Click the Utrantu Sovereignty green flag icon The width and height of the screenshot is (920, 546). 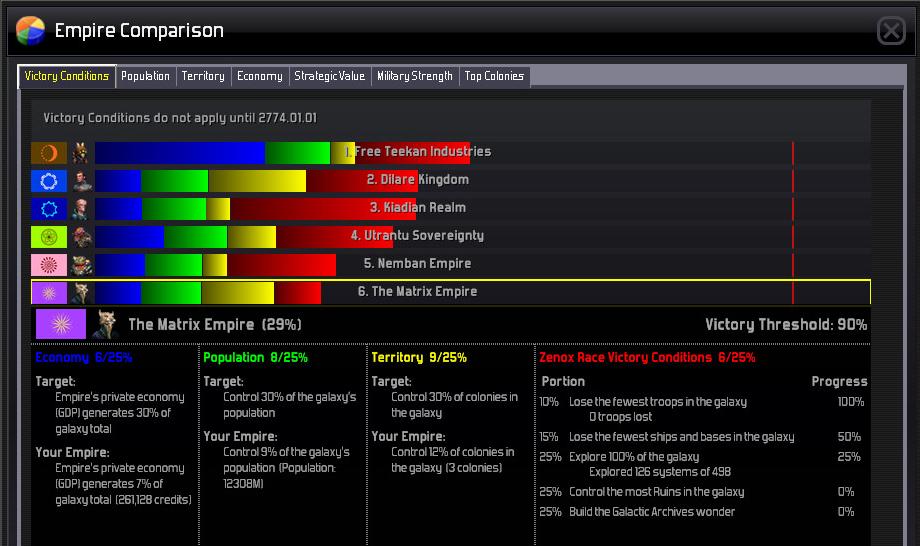pyautogui.click(x=49, y=237)
